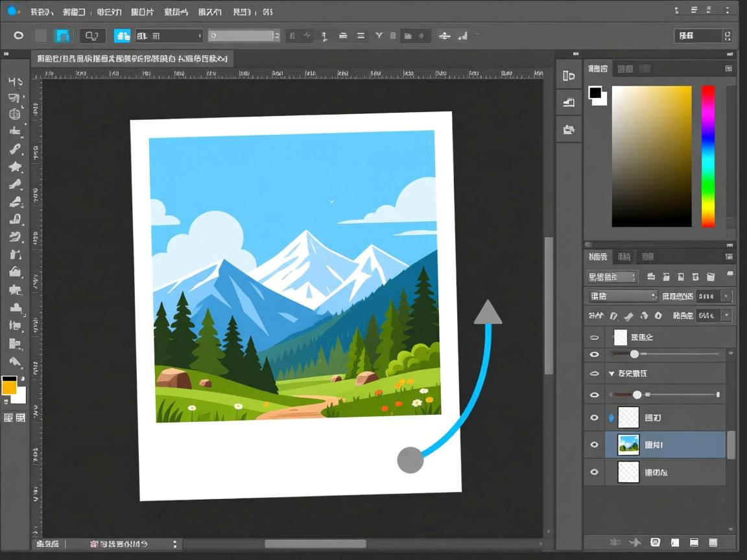Toggle visibility of the bottom layer
Viewport: 747px width, 560px height.
point(594,472)
